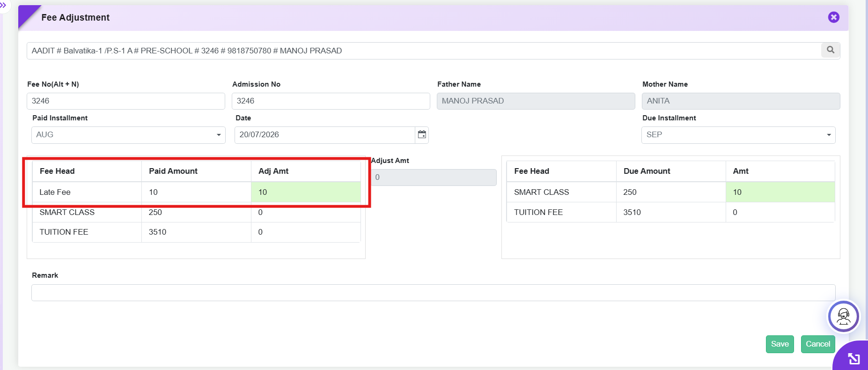Click the Adj Amt column header
Viewport: 868px width, 370px height.
[273, 171]
